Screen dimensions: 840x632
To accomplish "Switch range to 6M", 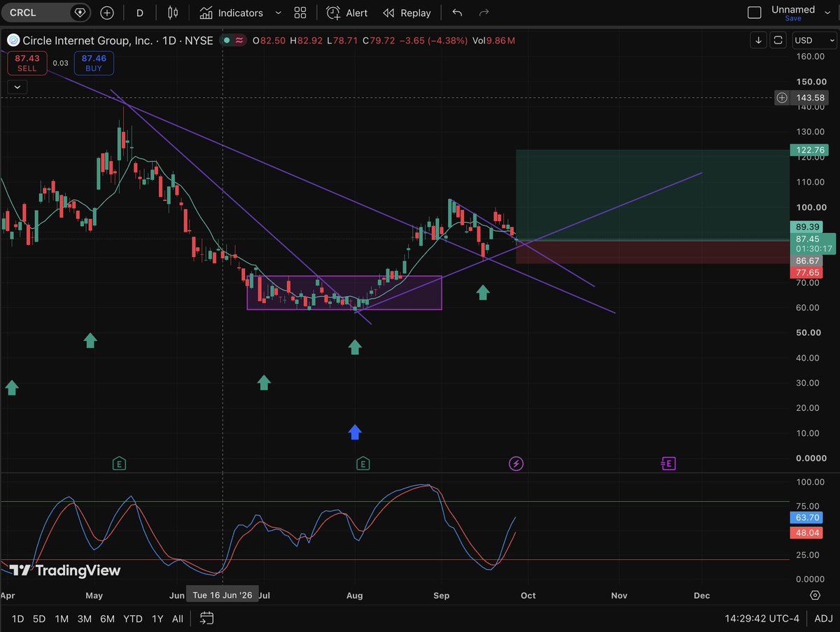I will [107, 619].
